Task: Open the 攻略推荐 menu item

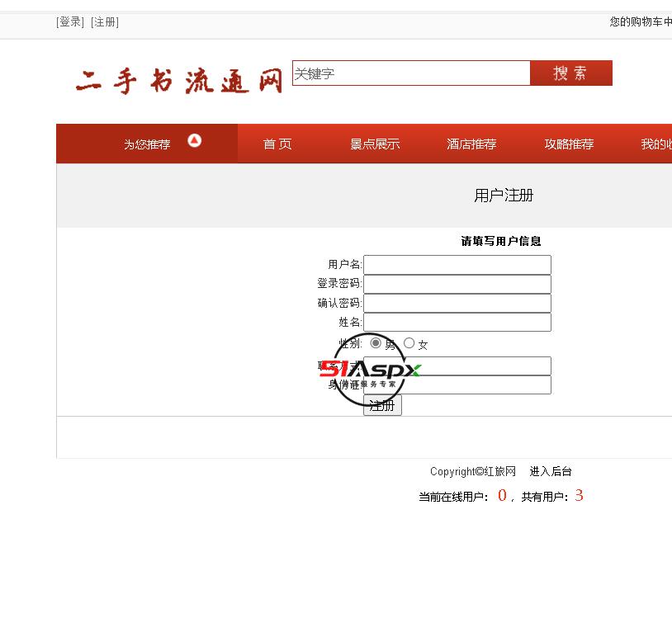Action: tap(569, 144)
